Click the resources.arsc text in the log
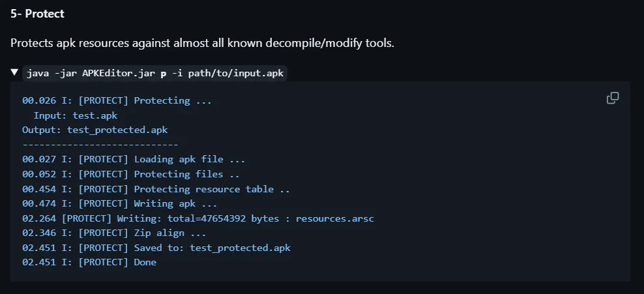The width and height of the screenshot is (644, 294). click(335, 218)
